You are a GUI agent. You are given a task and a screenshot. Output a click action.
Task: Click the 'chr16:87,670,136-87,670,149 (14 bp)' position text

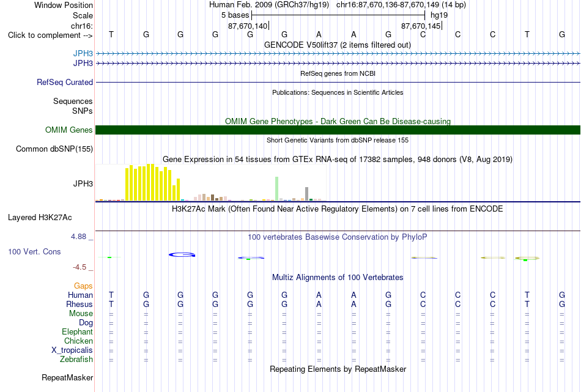pos(401,5)
